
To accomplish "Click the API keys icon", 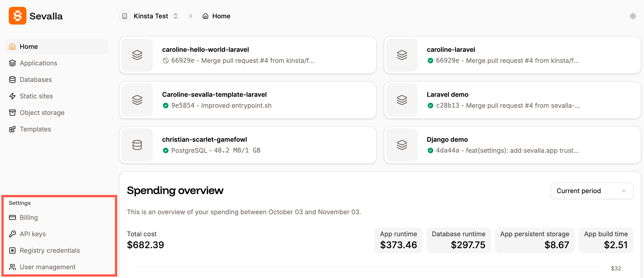I will coord(12,234).
